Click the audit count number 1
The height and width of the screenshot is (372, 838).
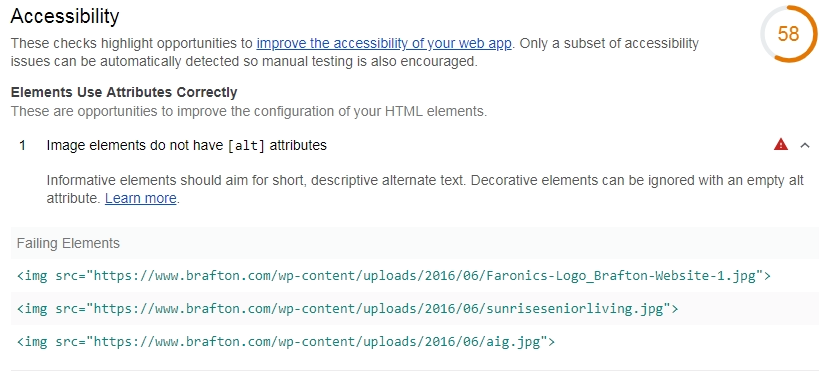click(x=22, y=145)
